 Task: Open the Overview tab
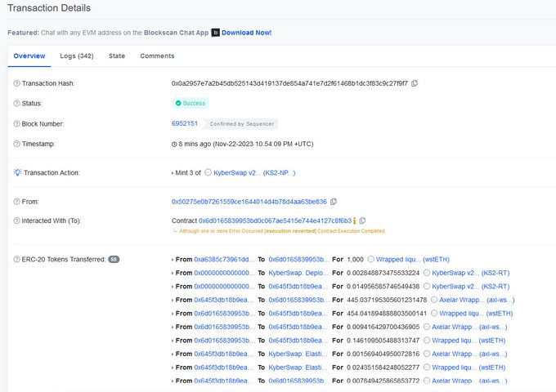point(29,56)
